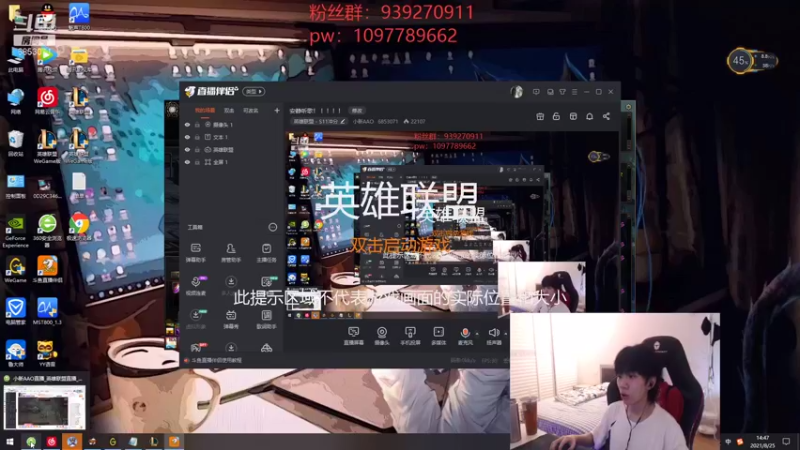
Task: Open the message icon in title bar
Action: click(x=536, y=92)
